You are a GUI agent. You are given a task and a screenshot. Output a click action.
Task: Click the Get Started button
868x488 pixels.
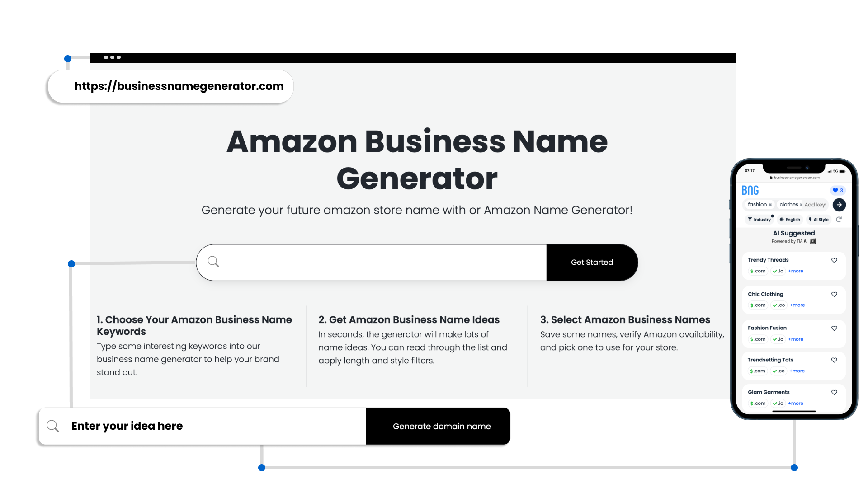pyautogui.click(x=592, y=262)
